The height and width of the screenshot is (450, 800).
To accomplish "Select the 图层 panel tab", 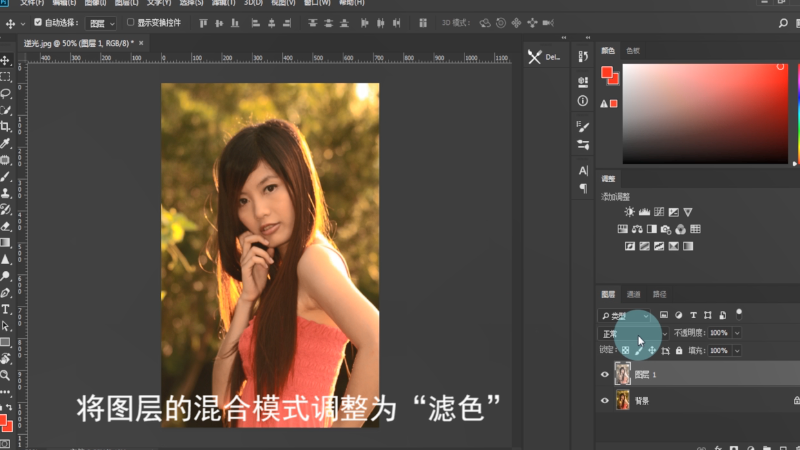I will point(608,294).
